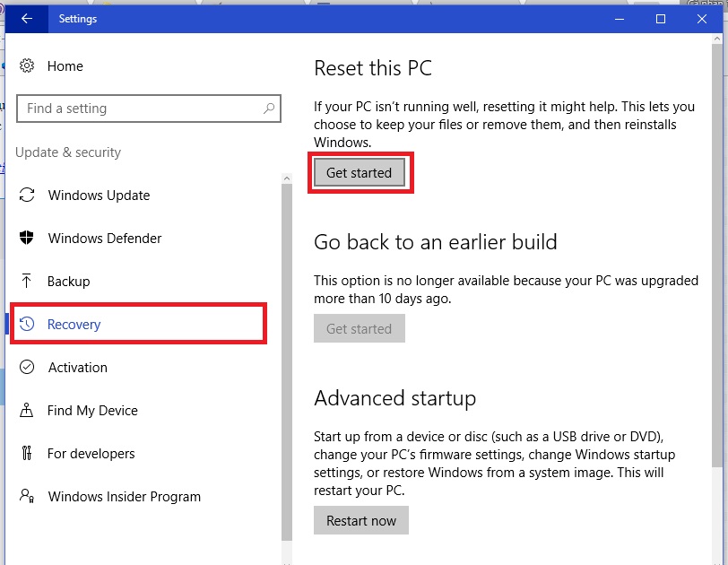
Task: Open Home via the gear icon
Action: pos(27,66)
